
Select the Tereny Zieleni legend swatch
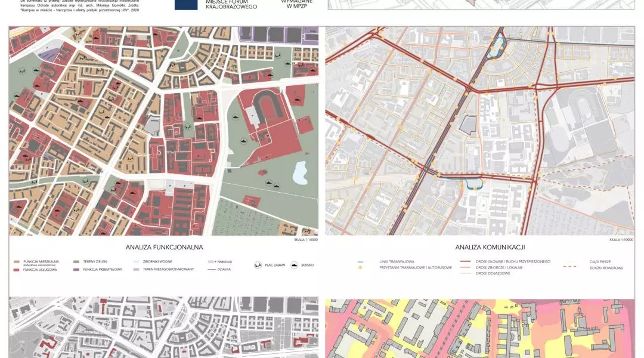(x=76, y=262)
